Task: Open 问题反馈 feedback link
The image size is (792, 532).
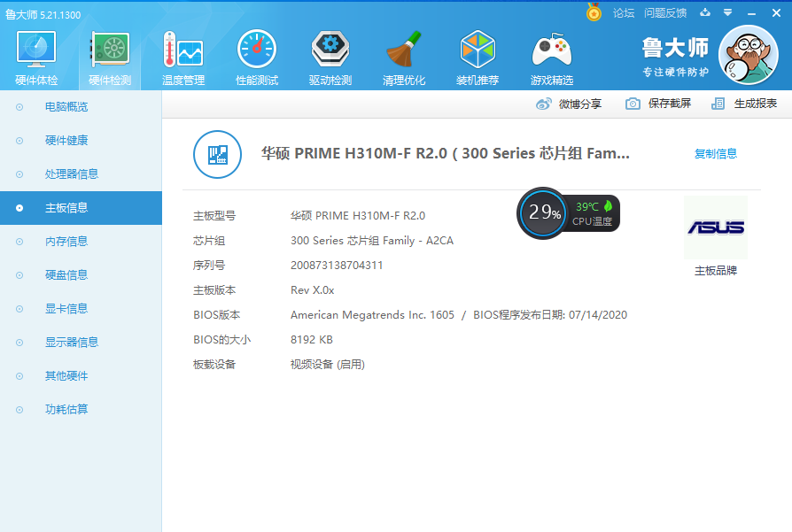Action: click(665, 13)
